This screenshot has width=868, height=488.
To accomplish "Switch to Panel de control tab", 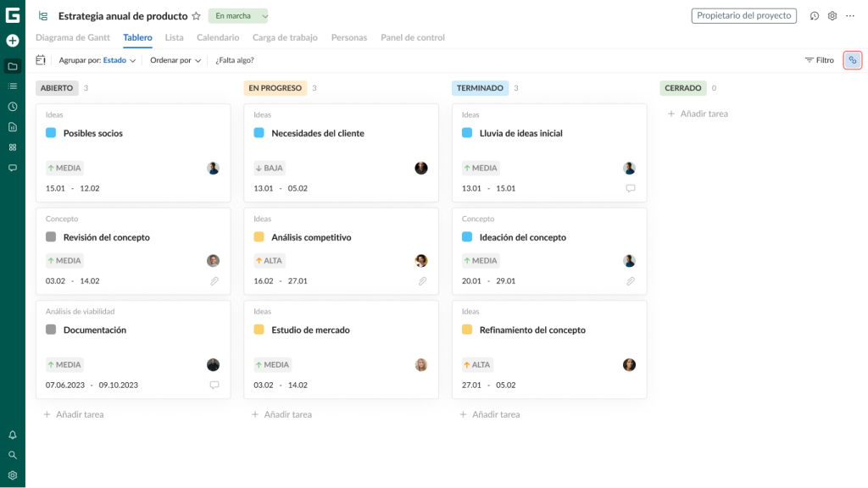I will (x=413, y=37).
